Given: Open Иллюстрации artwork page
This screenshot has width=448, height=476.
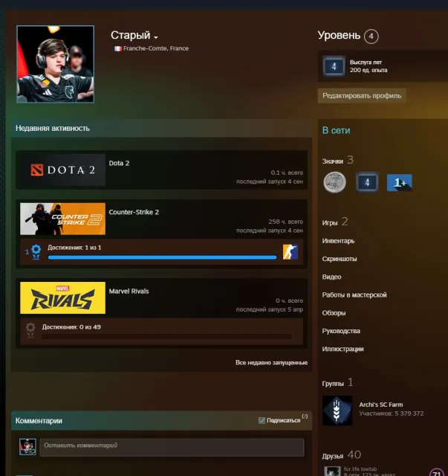Looking at the screenshot, I should click(x=343, y=349).
